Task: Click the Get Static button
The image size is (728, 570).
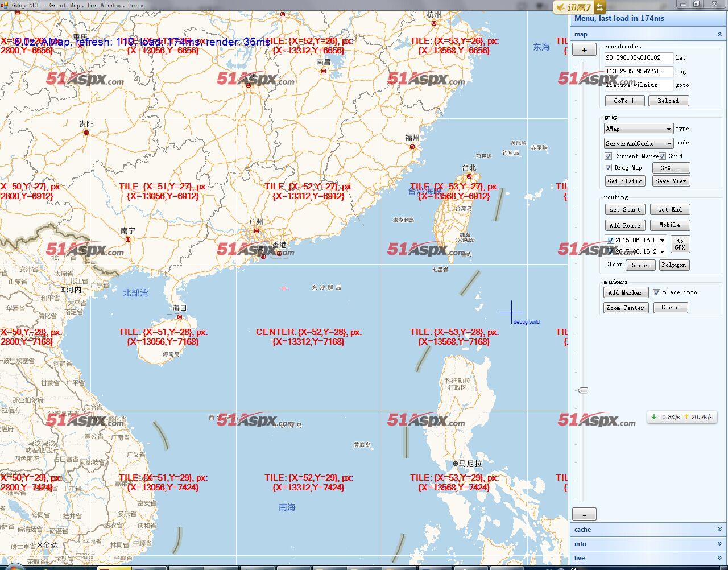Action: click(x=624, y=181)
